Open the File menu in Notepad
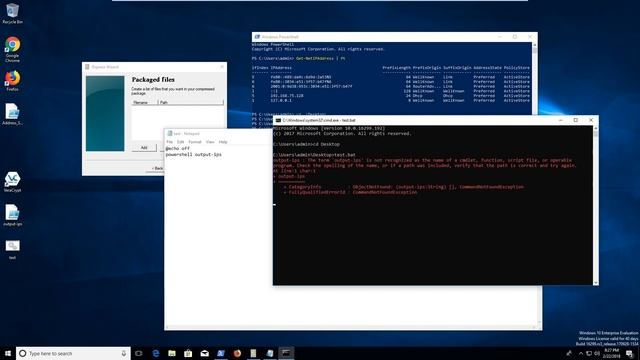640x360 pixels. [169, 142]
